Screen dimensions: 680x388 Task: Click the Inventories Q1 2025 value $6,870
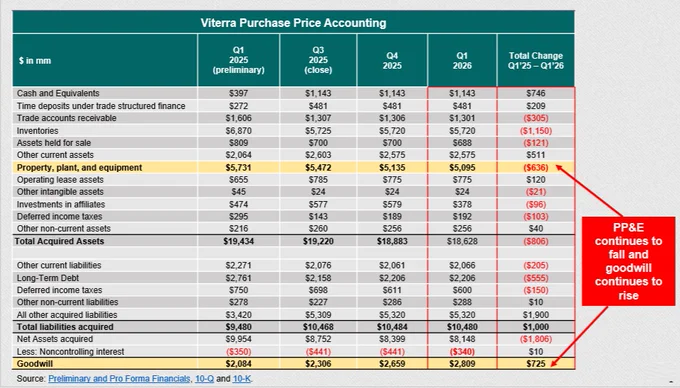pyautogui.click(x=239, y=130)
